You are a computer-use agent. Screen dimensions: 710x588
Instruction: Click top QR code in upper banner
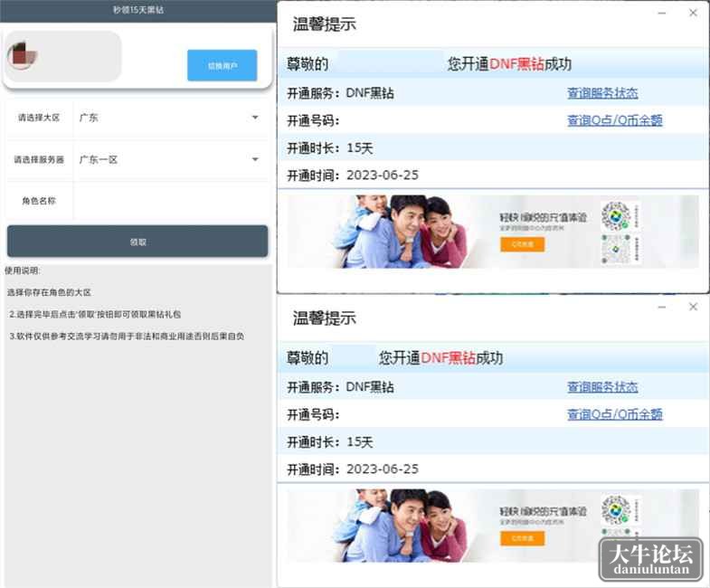[x=615, y=215]
